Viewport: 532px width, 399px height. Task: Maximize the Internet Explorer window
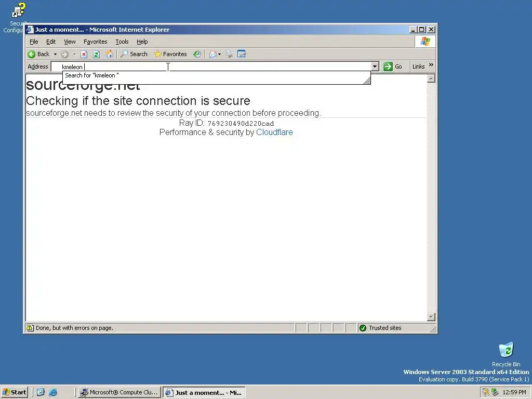421,30
